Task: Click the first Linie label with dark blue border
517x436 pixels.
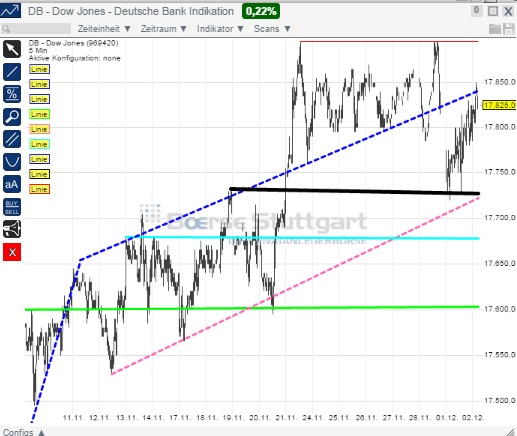Action: point(39,69)
